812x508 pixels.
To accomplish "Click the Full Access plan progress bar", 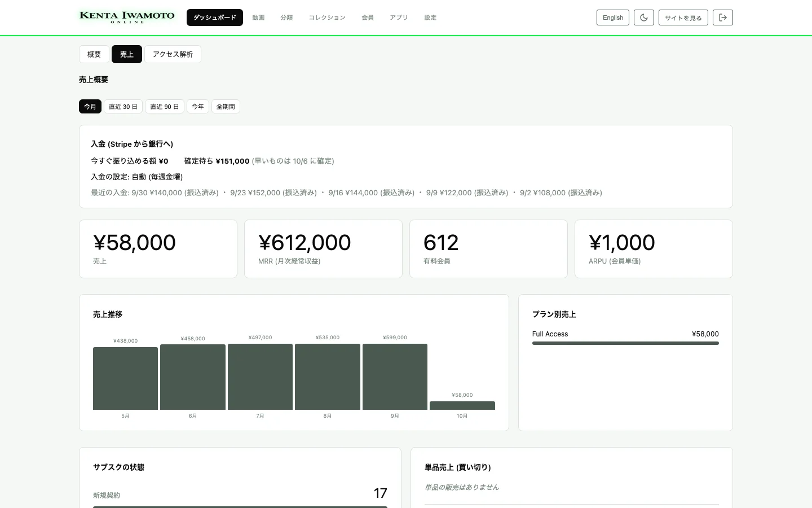I will click(x=625, y=343).
